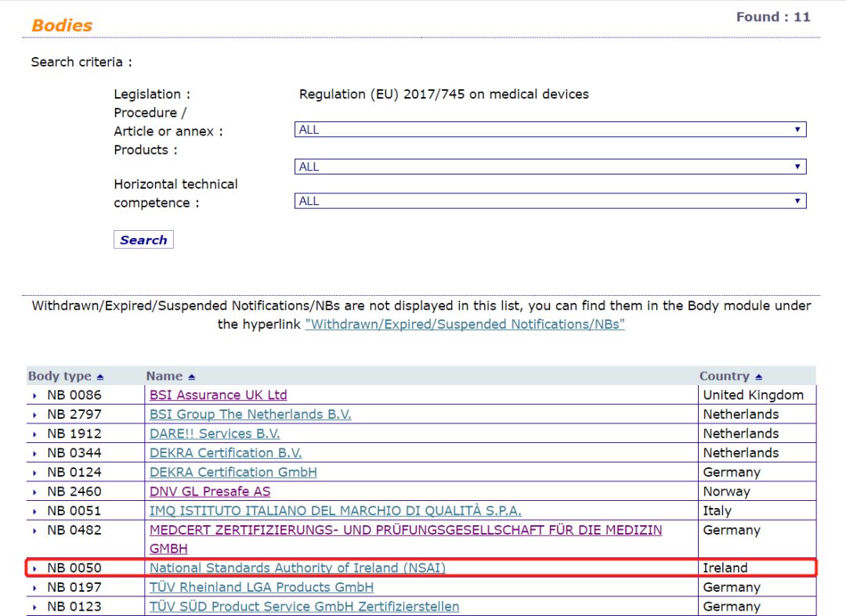
Task: Open DEKRA Certification B.V. link
Action: [x=226, y=453]
